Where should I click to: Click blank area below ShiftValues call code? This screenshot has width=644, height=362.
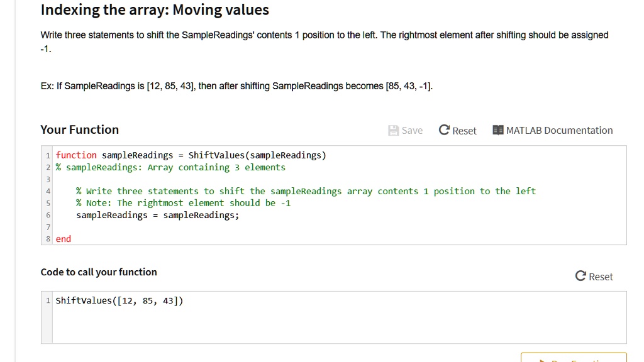click(314, 327)
